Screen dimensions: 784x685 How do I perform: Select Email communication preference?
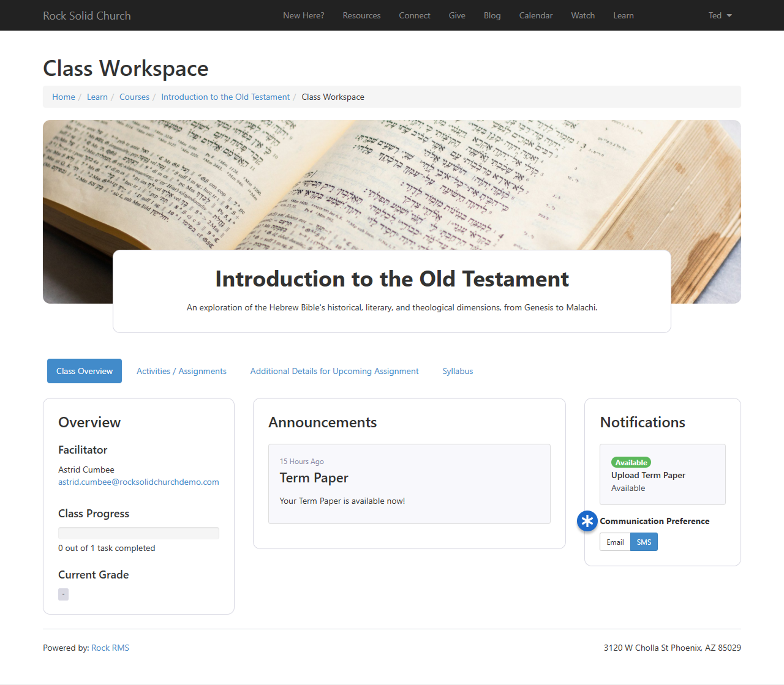click(x=615, y=542)
